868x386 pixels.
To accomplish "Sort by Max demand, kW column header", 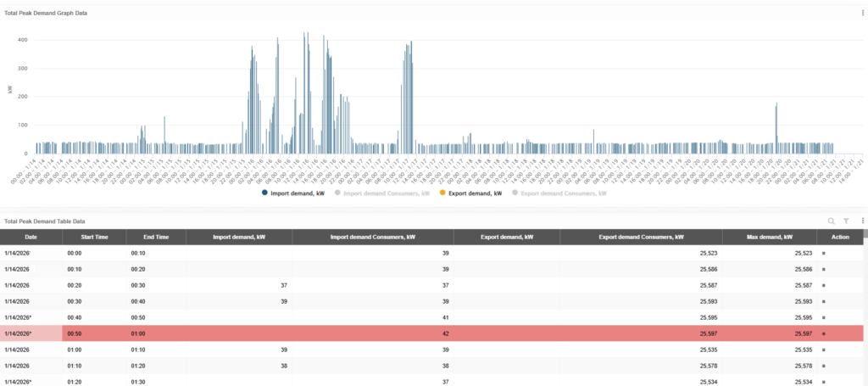I will point(770,237).
